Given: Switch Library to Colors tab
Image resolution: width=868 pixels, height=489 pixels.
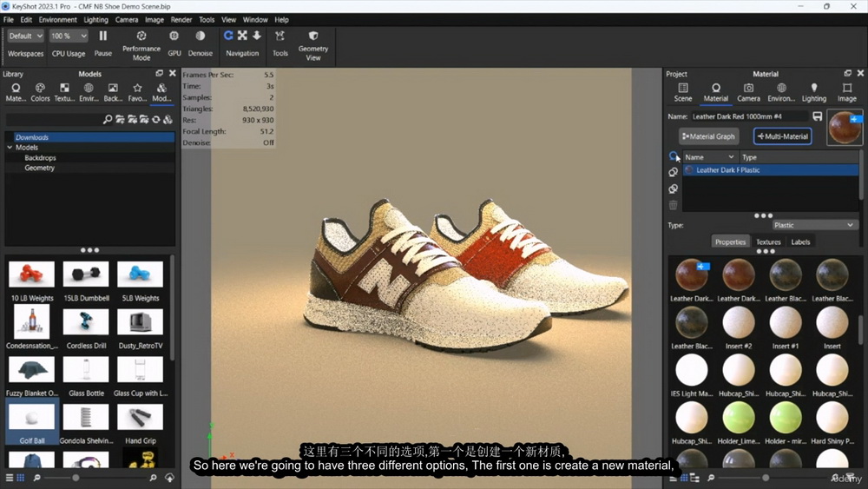Looking at the screenshot, I should [x=40, y=92].
